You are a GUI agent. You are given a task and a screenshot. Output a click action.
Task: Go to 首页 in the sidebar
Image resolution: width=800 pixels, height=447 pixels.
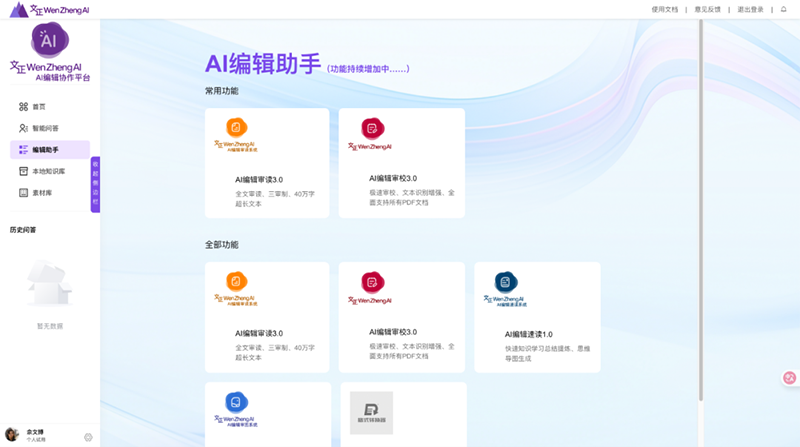point(39,106)
